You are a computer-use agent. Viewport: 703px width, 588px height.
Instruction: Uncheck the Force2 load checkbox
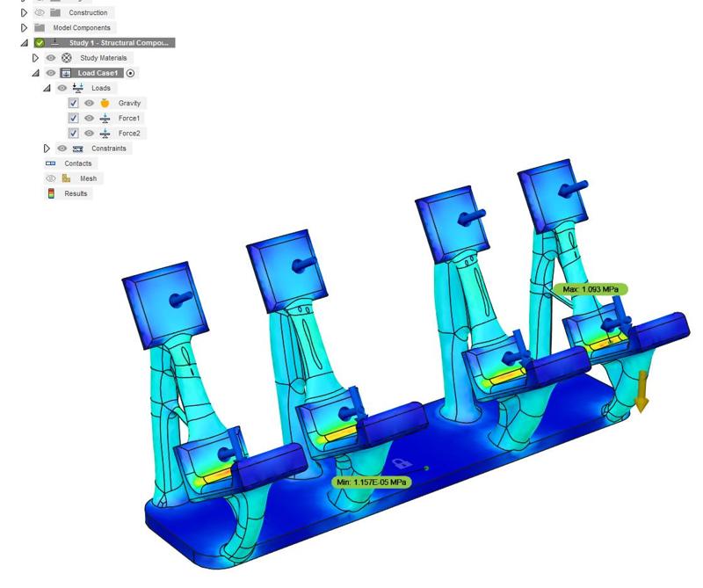(x=73, y=134)
